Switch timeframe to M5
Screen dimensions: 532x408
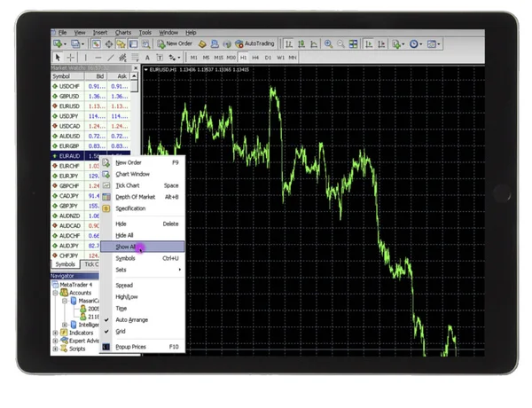[x=206, y=58]
